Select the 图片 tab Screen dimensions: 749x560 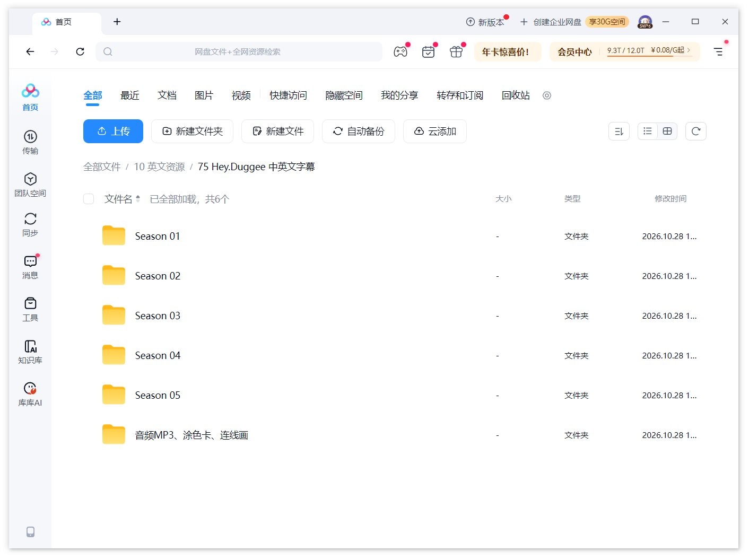(204, 95)
